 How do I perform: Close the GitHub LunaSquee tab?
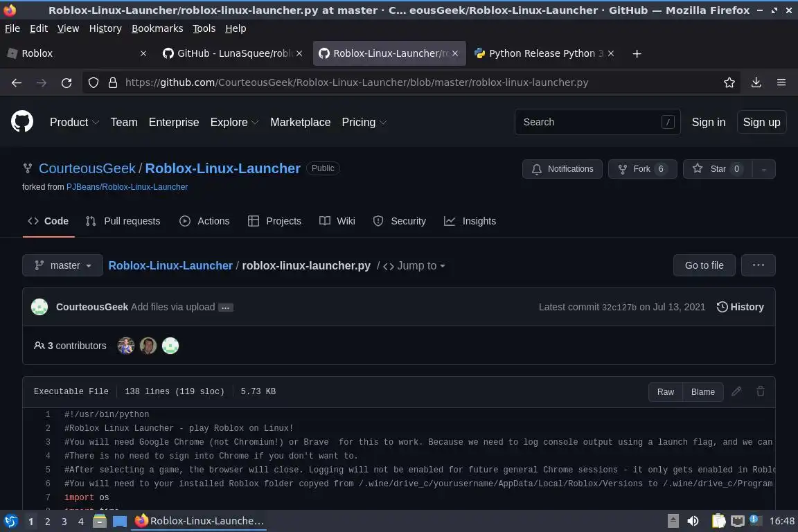[x=299, y=53]
